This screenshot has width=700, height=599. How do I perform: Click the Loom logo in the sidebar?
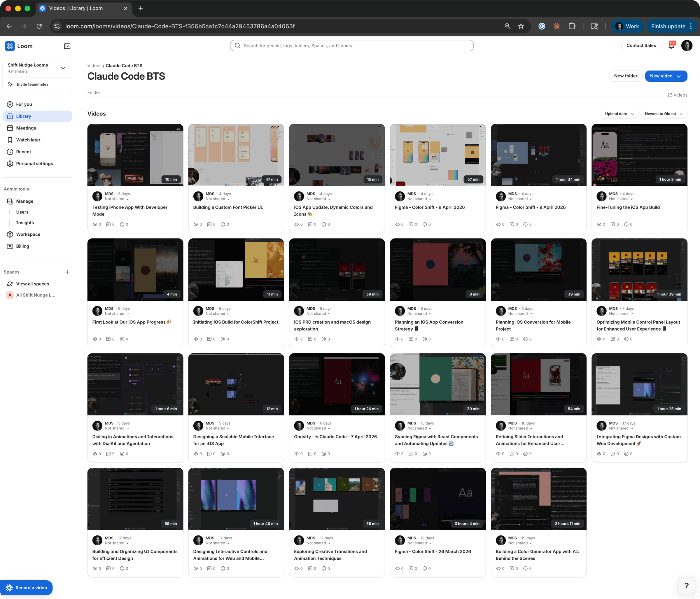pos(10,46)
